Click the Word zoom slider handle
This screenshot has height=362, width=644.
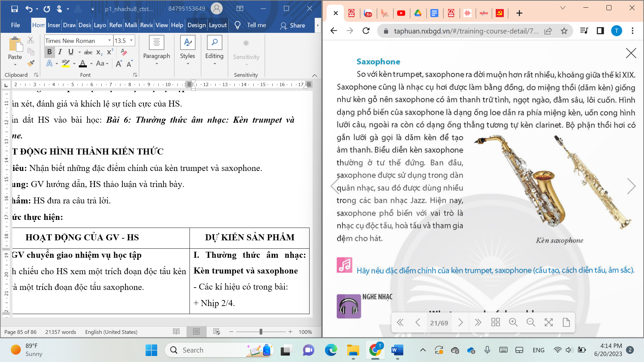point(261,332)
